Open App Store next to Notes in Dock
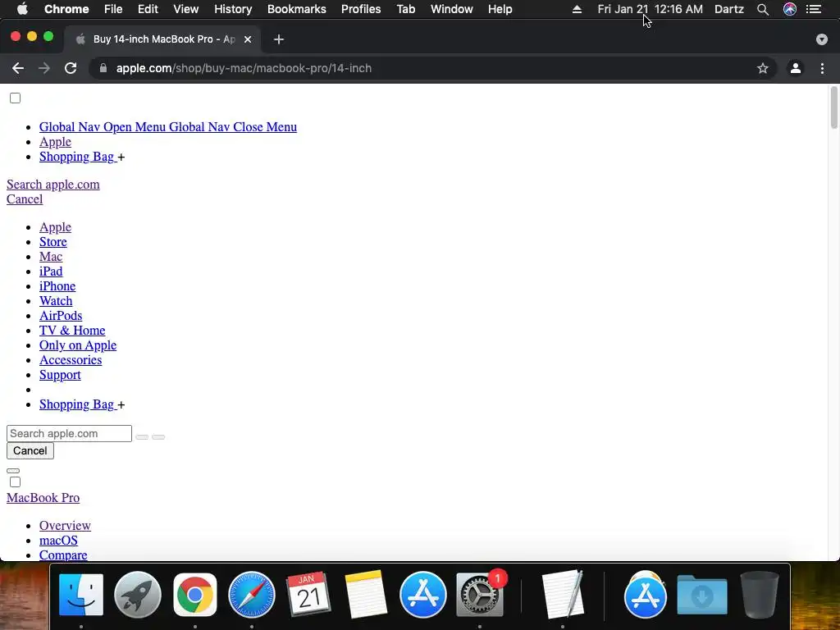The image size is (840, 630). (x=422, y=595)
